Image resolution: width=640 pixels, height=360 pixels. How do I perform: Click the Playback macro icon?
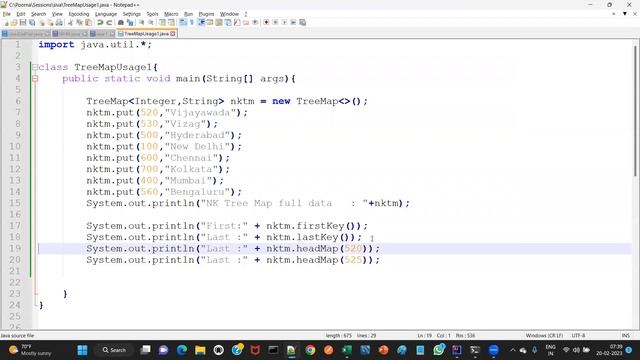[x=284, y=22]
